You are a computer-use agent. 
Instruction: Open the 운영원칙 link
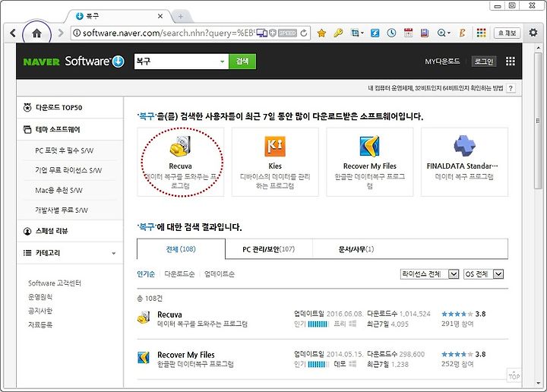point(40,297)
